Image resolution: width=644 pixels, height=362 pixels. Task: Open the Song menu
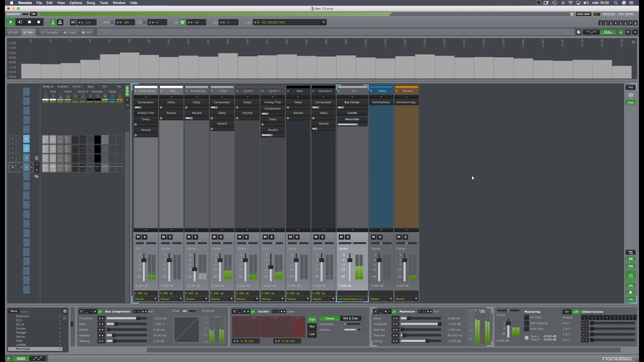91,3
